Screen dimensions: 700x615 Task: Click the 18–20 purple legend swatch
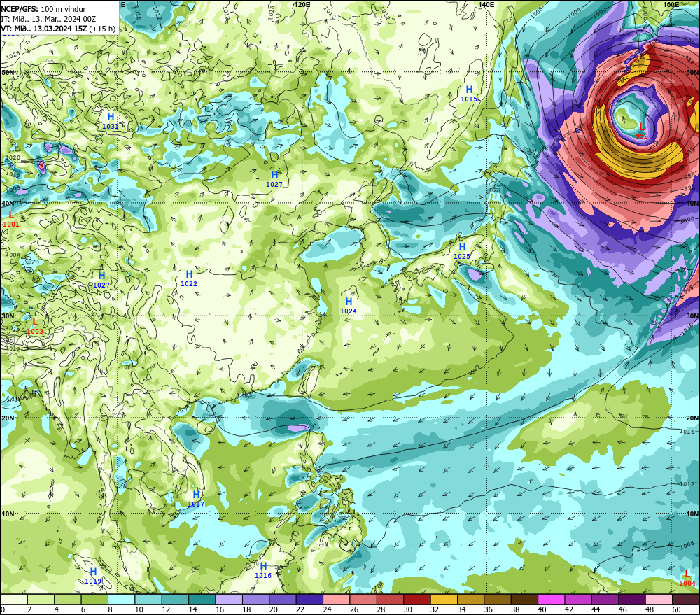[x=255, y=599]
